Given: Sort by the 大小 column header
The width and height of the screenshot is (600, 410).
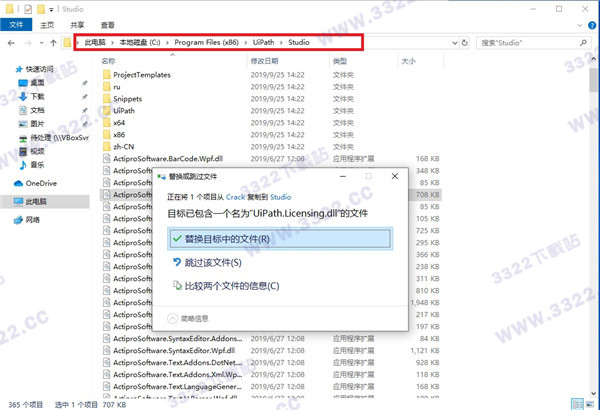Looking at the screenshot, I should pyautogui.click(x=408, y=61).
